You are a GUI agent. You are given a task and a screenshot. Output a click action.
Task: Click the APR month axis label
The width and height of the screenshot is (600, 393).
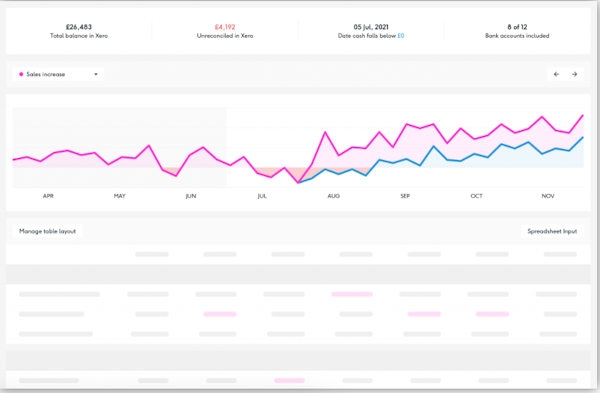(x=48, y=196)
